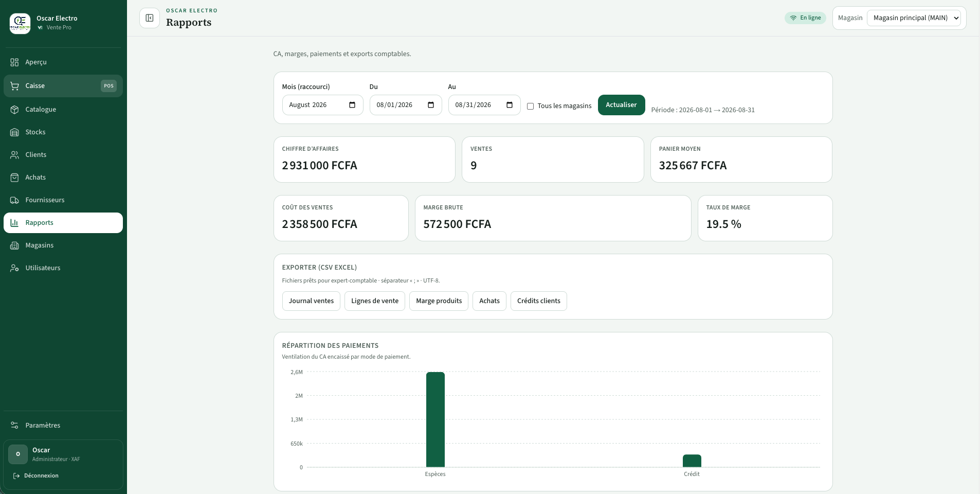Click the Déconnexion logout arrow icon
Image resolution: width=980 pixels, height=494 pixels.
(x=16, y=476)
